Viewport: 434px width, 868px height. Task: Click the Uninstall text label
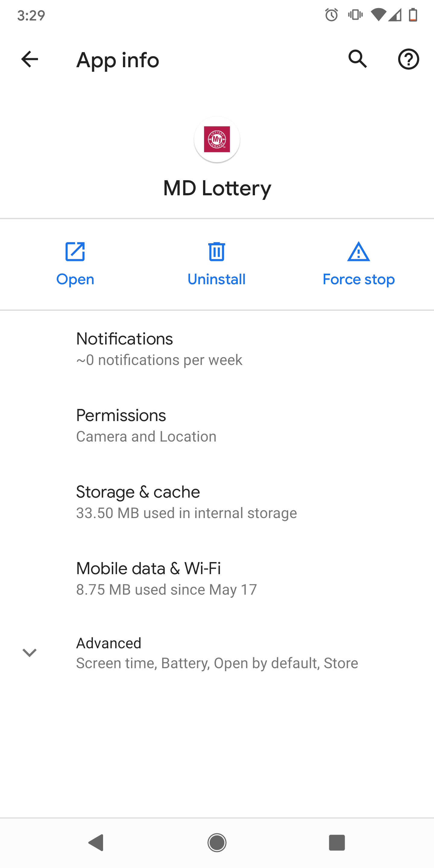pos(217,279)
